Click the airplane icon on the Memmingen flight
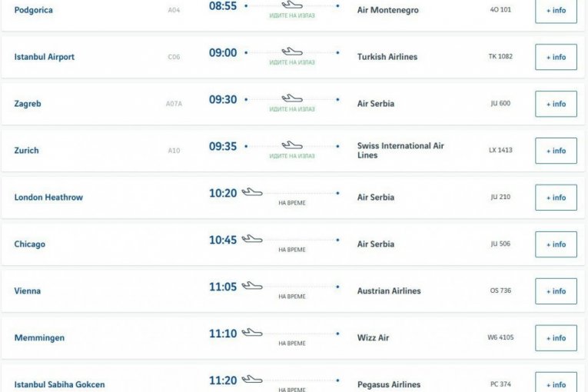 pyautogui.click(x=252, y=333)
